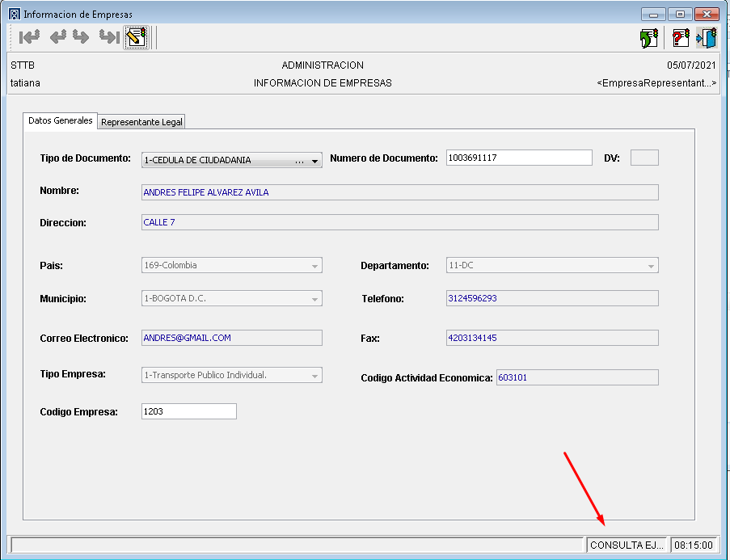Click the Codigo Empresa input field
This screenshot has width=730, height=560.
(189, 412)
